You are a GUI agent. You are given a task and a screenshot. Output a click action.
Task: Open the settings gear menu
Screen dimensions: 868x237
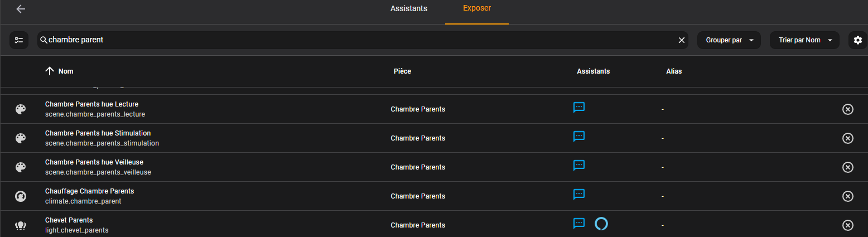click(858, 40)
